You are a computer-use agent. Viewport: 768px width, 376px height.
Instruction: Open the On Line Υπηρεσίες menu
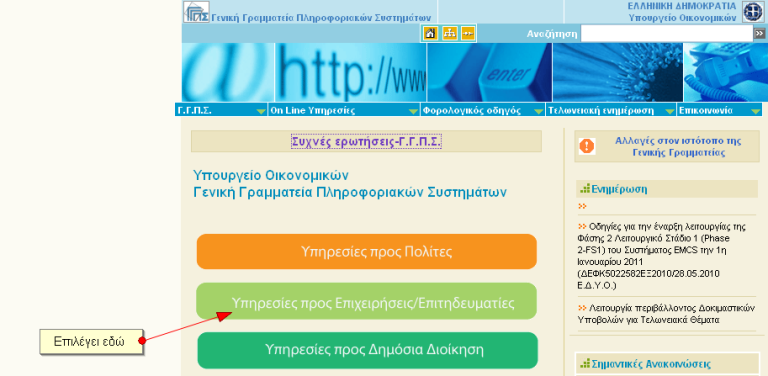click(344, 110)
